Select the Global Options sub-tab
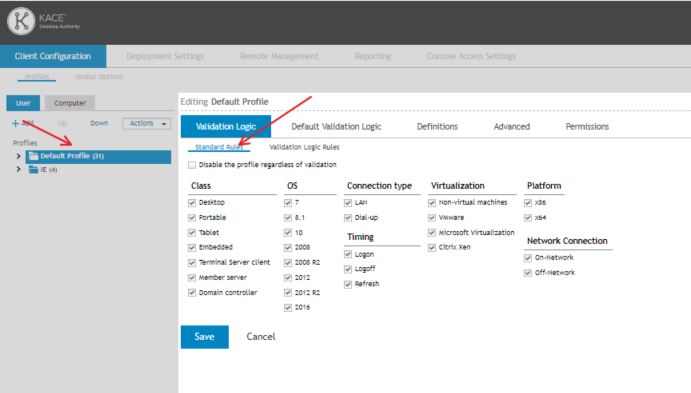The width and height of the screenshot is (691, 393). point(99,77)
